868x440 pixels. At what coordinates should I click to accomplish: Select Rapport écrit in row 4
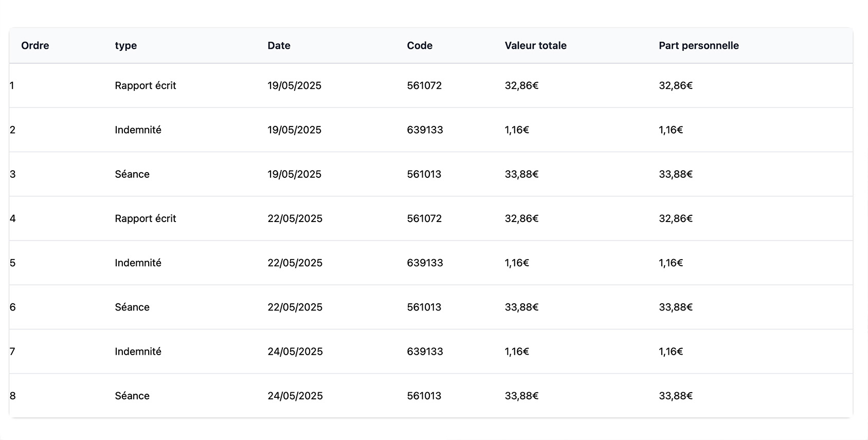coord(146,218)
